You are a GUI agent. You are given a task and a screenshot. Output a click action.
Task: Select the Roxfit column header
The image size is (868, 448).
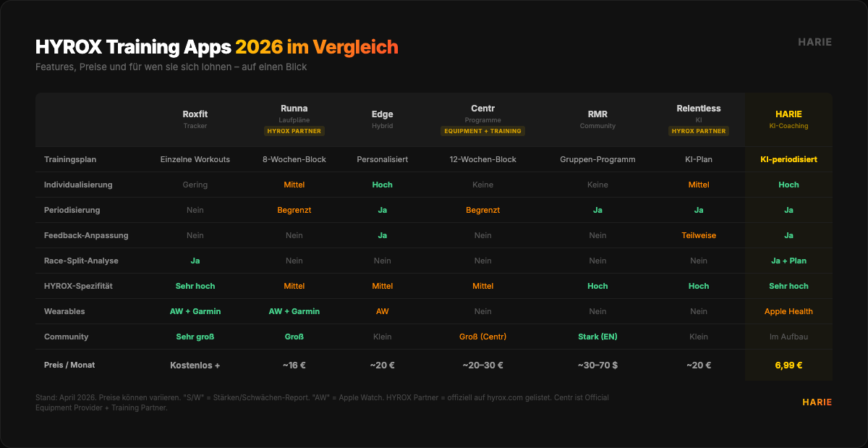(x=195, y=114)
